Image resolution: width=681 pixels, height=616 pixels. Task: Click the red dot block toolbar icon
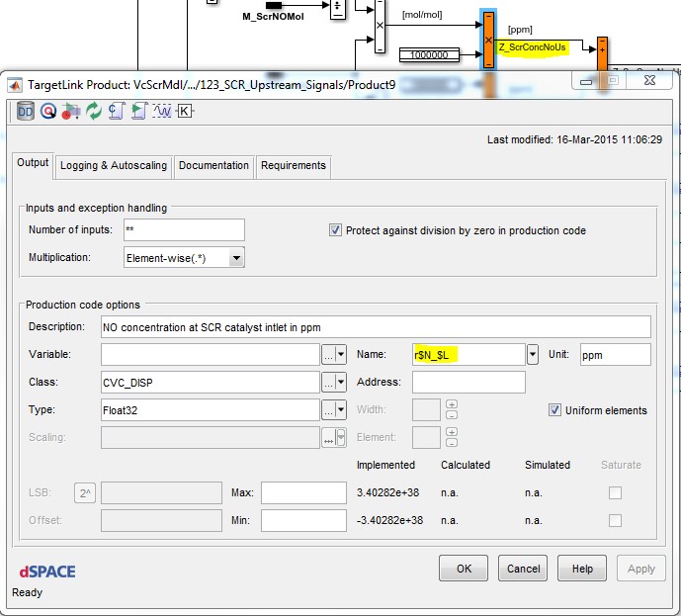(71, 111)
